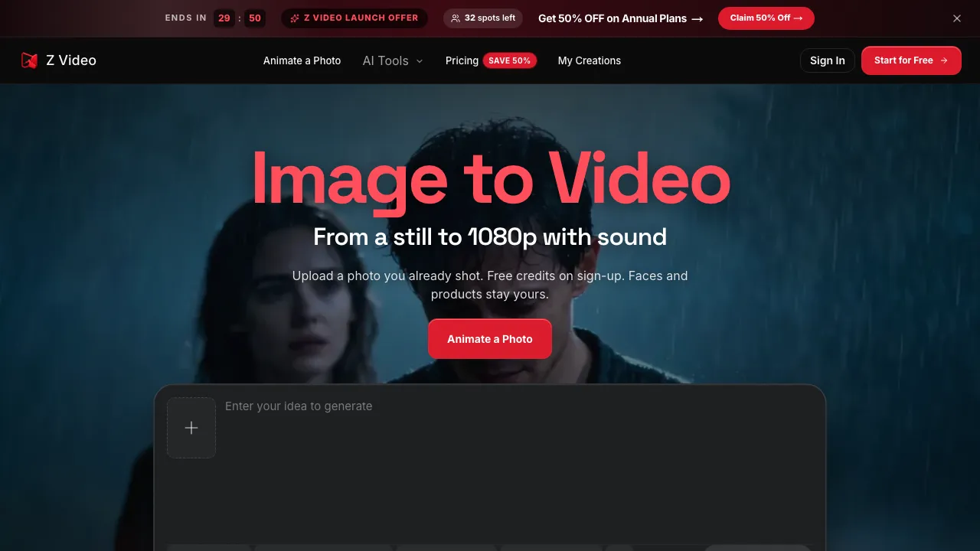Click the SAVE 50% badge
The height and width of the screenshot is (551, 980).
(x=510, y=60)
